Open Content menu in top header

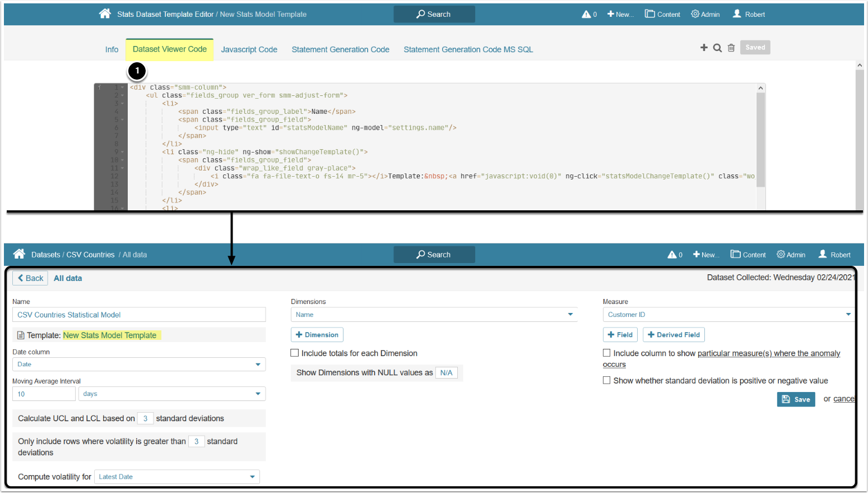(x=662, y=15)
